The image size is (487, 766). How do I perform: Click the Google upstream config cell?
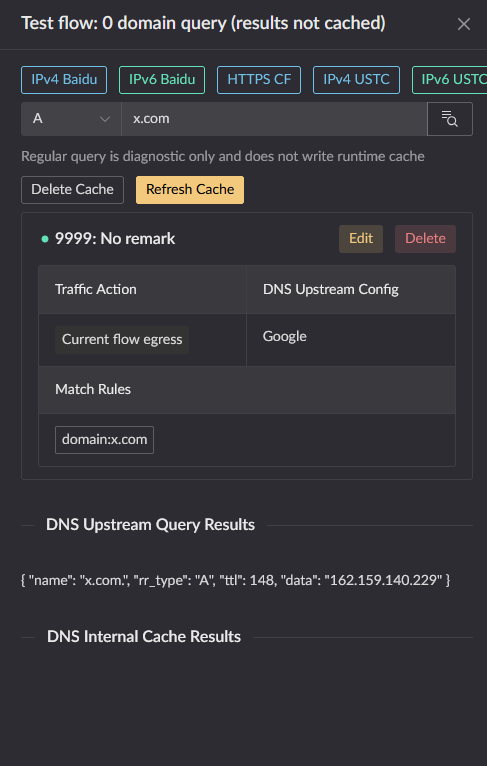click(x=351, y=340)
